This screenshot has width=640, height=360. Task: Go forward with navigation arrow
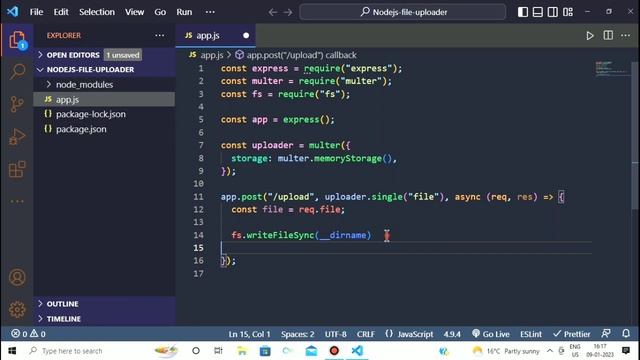[x=288, y=12]
